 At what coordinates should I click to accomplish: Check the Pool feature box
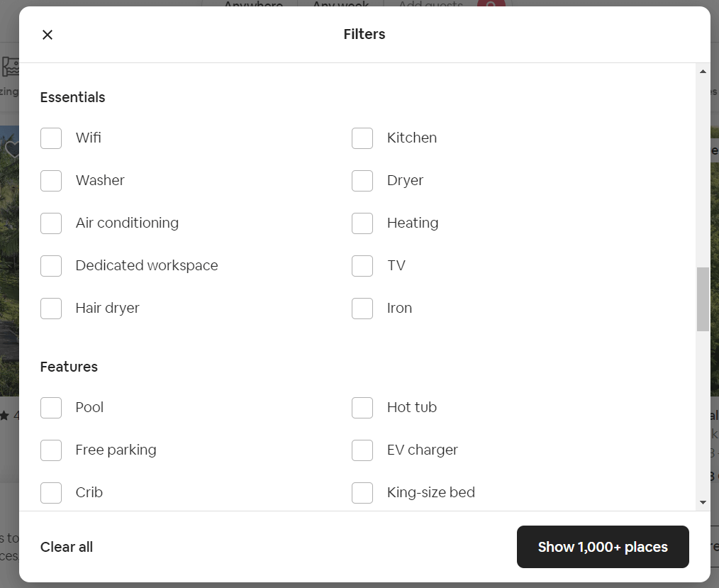pyautogui.click(x=51, y=408)
